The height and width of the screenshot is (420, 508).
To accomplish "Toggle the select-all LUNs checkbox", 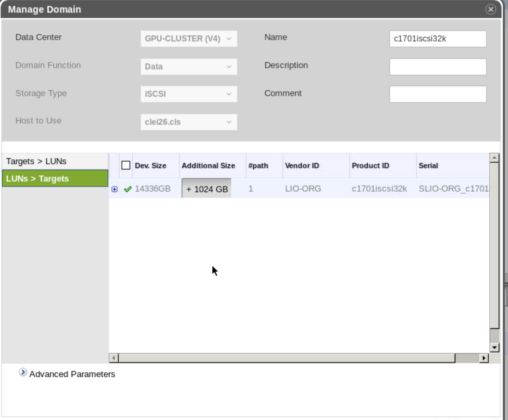I will [126, 166].
